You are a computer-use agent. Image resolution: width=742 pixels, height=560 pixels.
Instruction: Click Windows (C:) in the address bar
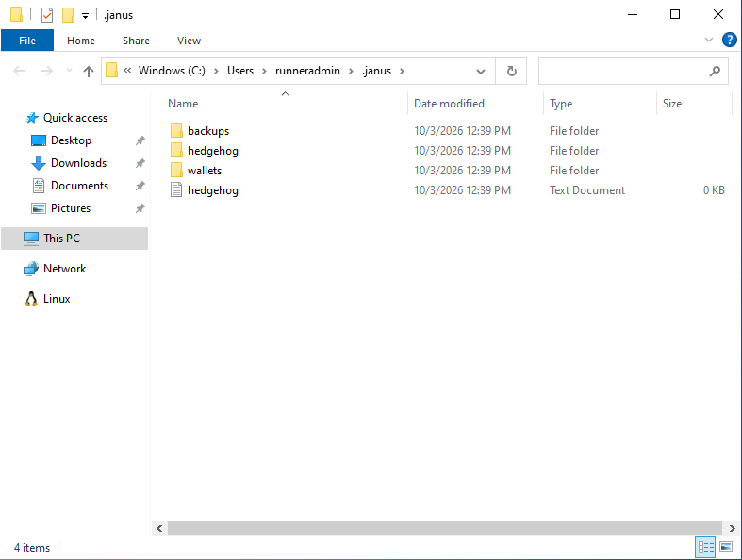172,71
